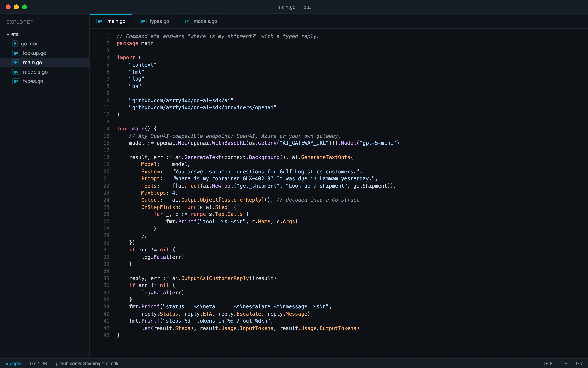Viewport: 588px width, 368px height.
Task: Click the 'import' keyword on line 4
Action: pyautogui.click(x=126, y=58)
